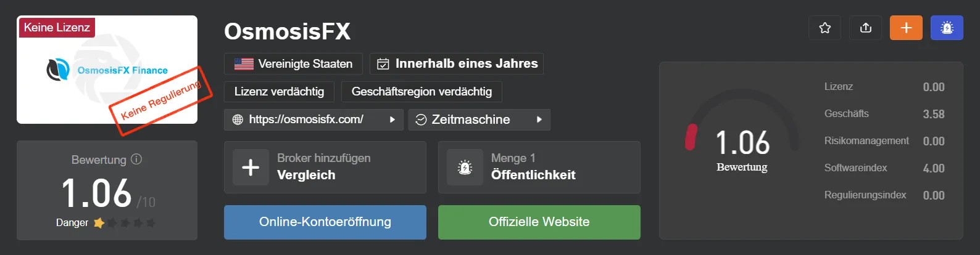Click the blue alarm siren icon

pos(947,28)
